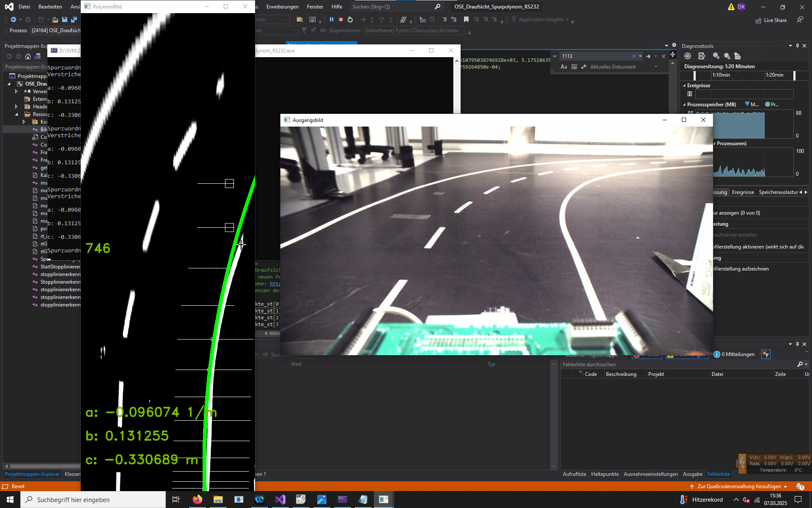Image resolution: width=812 pixels, height=508 pixels.
Task: Switch to the Ausgabe tab
Action: [x=692, y=474]
